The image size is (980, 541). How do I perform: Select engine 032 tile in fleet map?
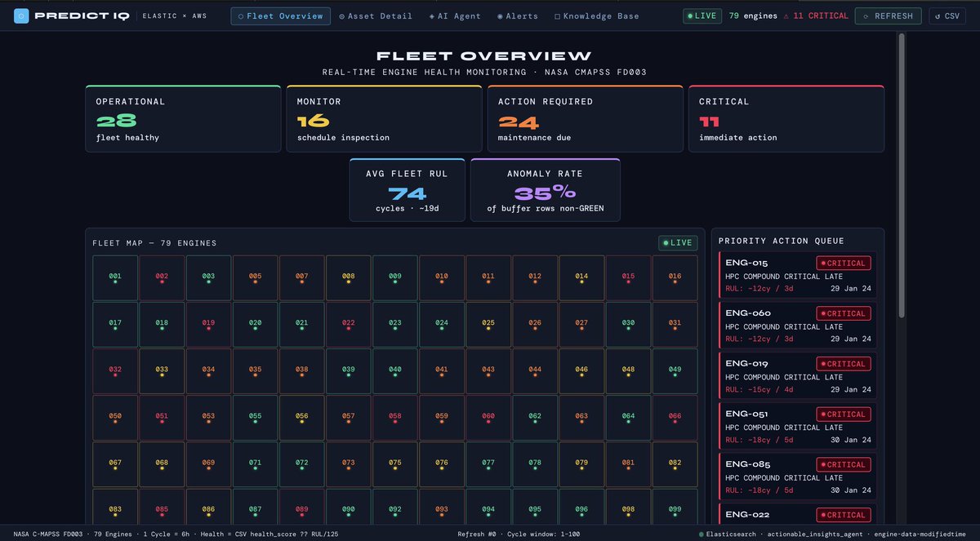click(115, 371)
